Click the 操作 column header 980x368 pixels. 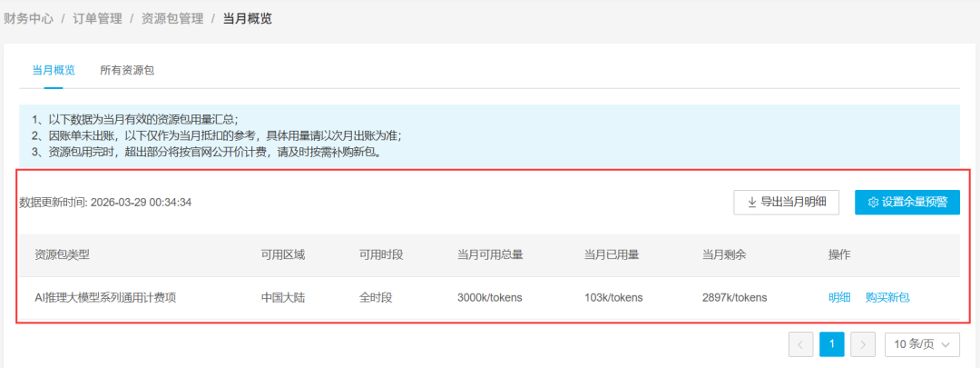point(839,254)
